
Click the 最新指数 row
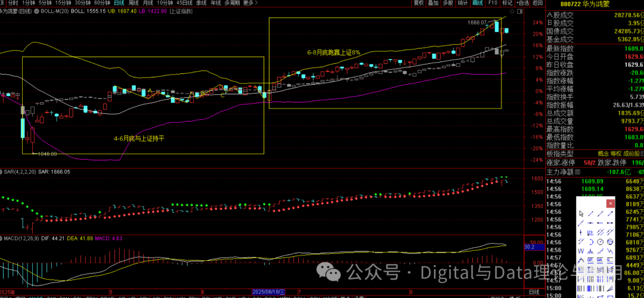595,48
